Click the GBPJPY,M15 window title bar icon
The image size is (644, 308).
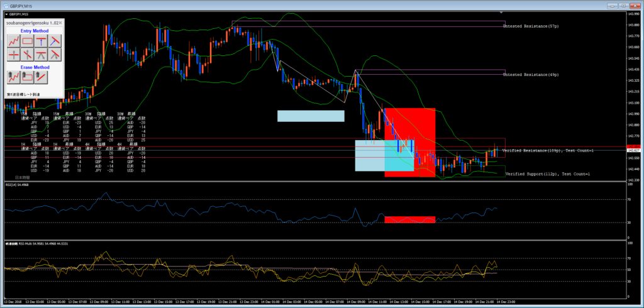tap(6, 5)
